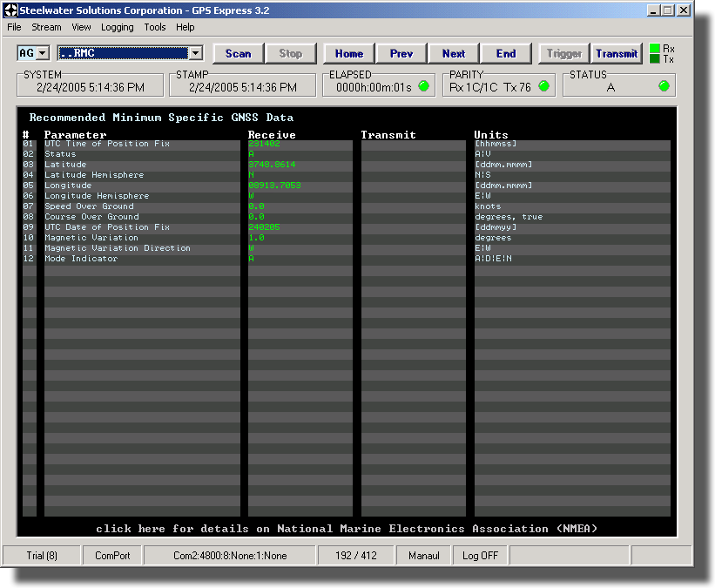Click the ComPort status bar panel
Screen dimensions: 715x588
112,556
